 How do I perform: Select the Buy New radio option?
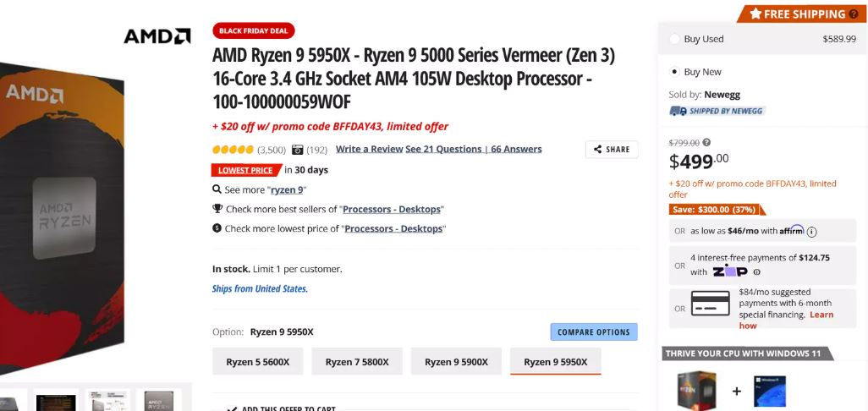674,72
